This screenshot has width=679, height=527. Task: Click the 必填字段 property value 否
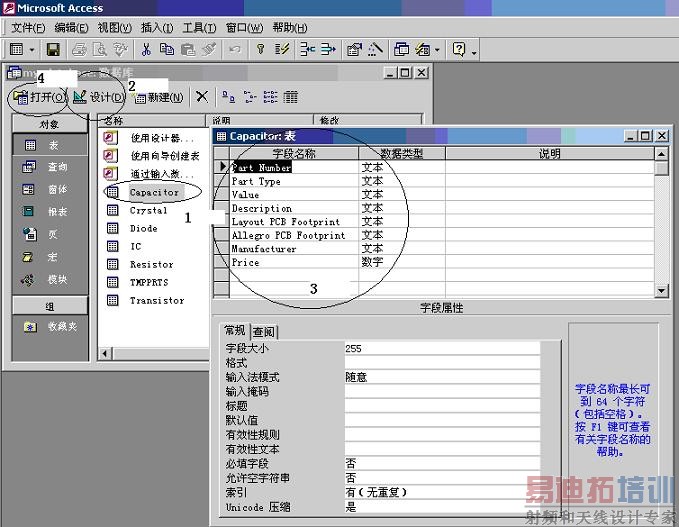tap(442, 464)
